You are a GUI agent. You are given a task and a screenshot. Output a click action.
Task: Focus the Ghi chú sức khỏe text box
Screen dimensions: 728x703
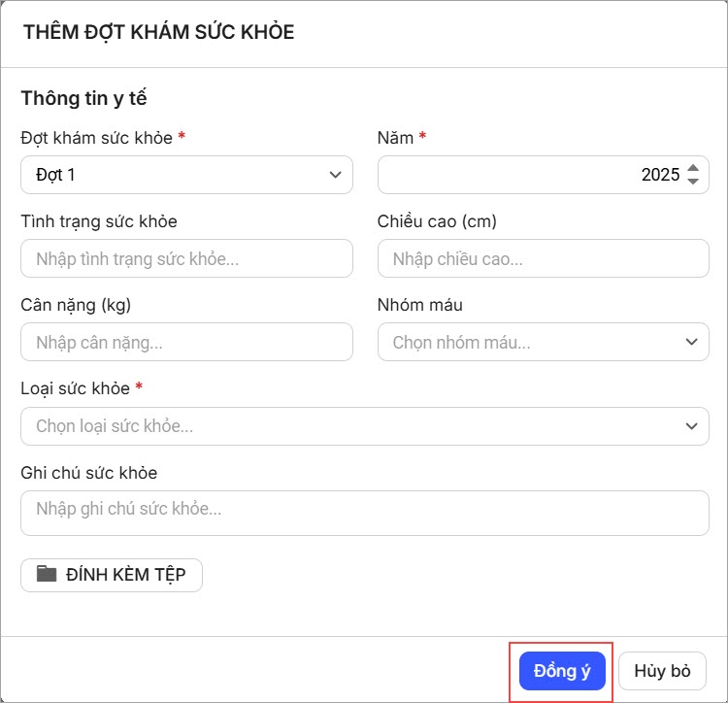[364, 512]
